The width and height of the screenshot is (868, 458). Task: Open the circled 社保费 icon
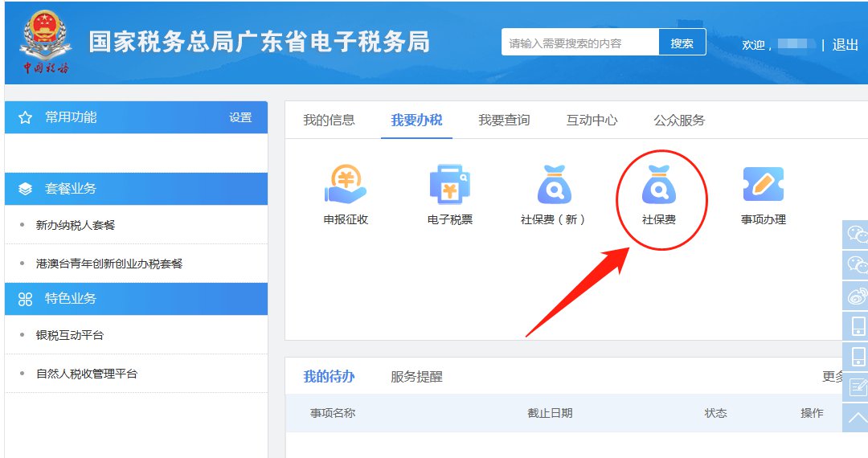[659, 184]
